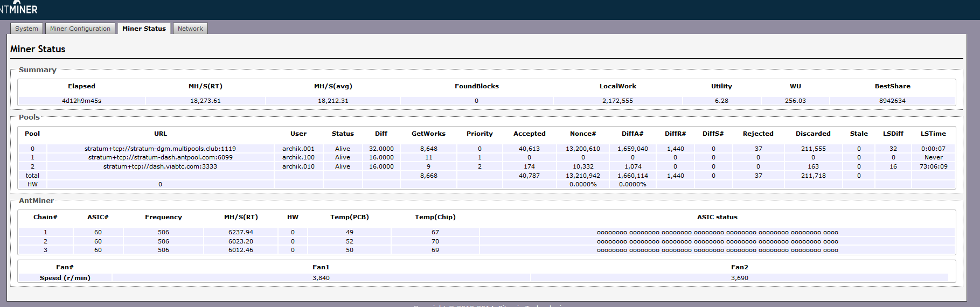Click chain 2 MH/S value 6023.20
Viewport: 980px width, 307px height.
[x=241, y=241]
